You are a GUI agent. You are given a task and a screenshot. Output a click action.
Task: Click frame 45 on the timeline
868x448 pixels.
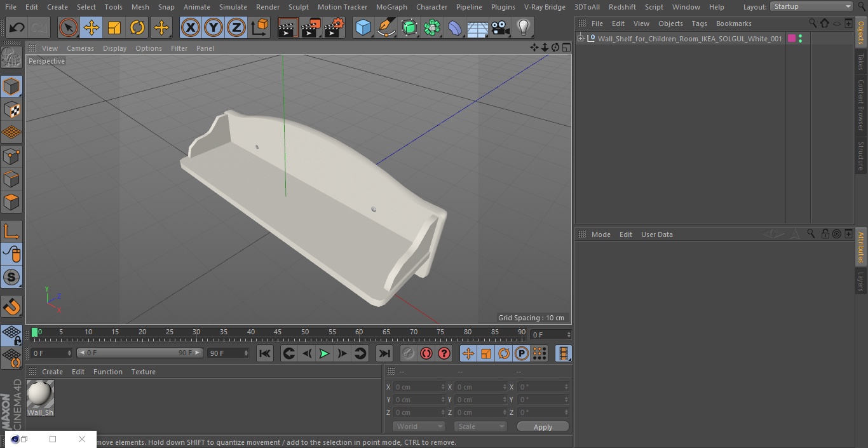pos(278,332)
